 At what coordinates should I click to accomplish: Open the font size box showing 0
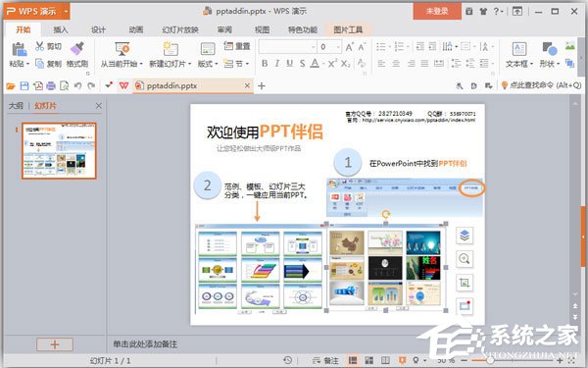click(x=329, y=47)
